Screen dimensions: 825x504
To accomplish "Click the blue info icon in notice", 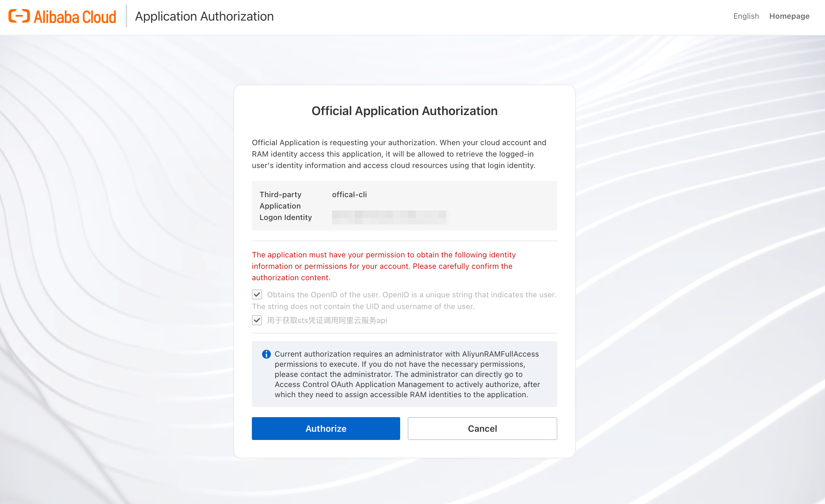I will coord(266,354).
